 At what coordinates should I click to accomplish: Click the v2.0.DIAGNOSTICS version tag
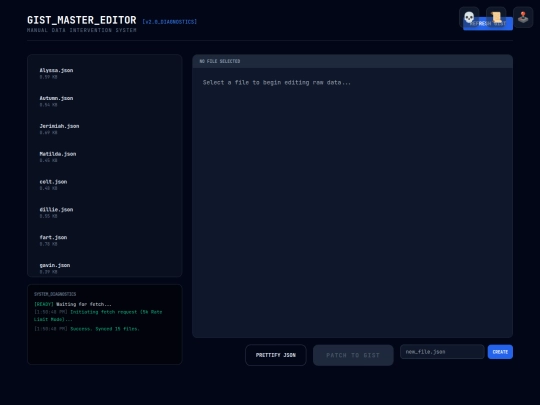(x=169, y=22)
